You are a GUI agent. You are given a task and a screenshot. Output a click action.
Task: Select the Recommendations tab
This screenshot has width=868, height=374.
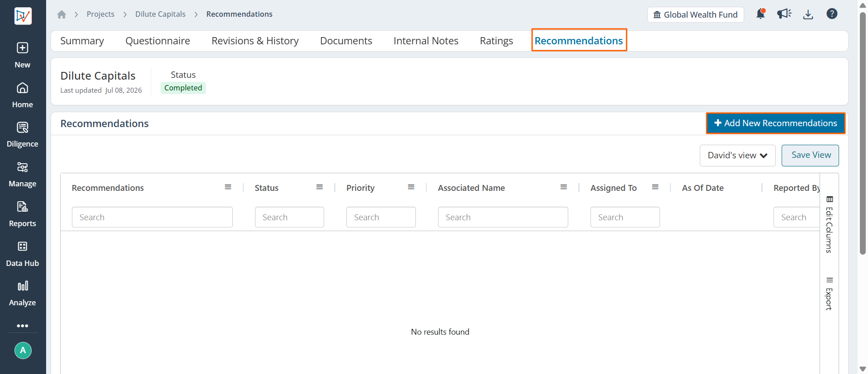coord(579,40)
